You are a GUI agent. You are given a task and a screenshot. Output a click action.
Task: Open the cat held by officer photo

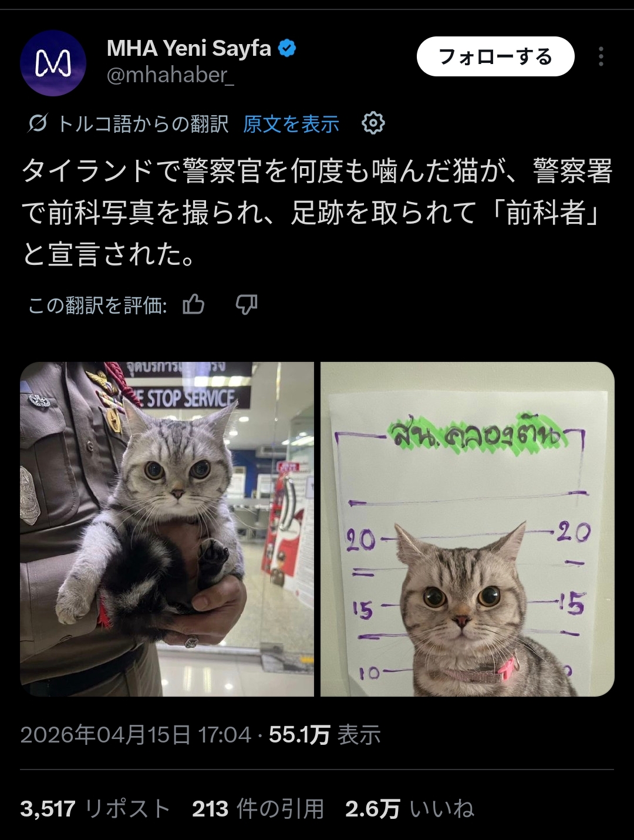click(x=167, y=529)
